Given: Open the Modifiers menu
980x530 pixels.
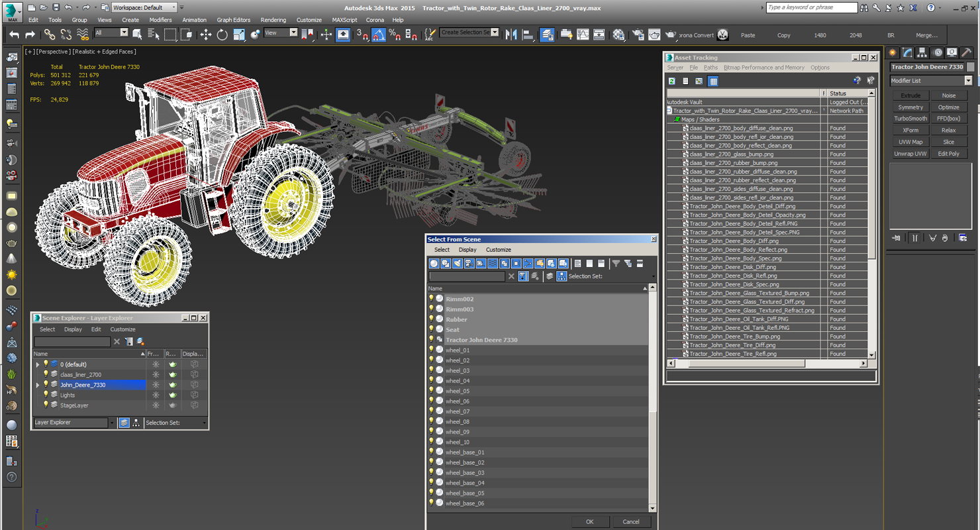Looking at the screenshot, I should click(160, 20).
